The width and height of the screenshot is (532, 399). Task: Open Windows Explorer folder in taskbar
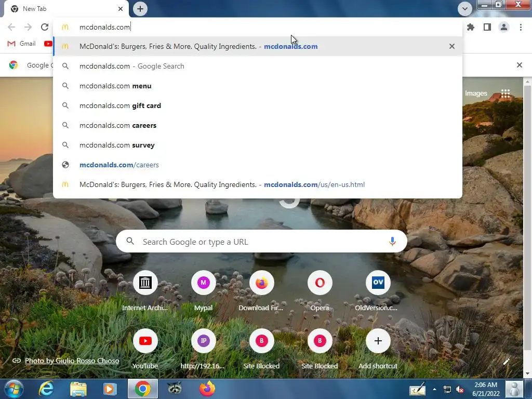tap(78, 389)
